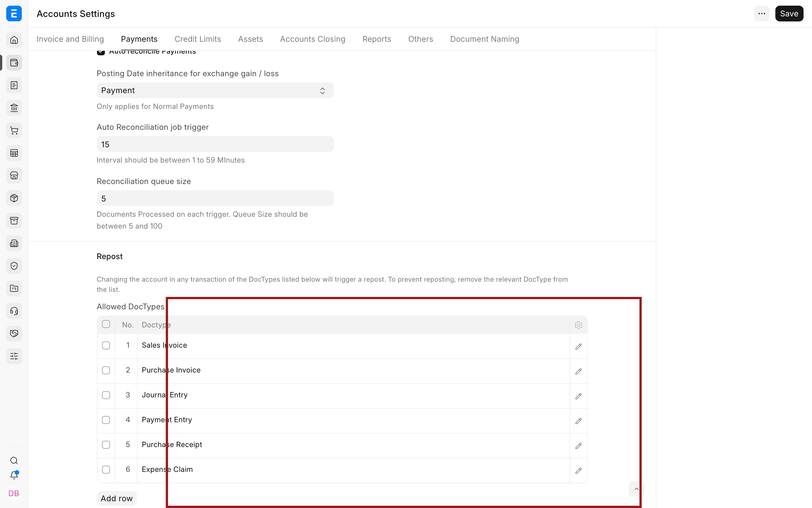Select all rows in Allowed DocTypes header

[x=106, y=324]
